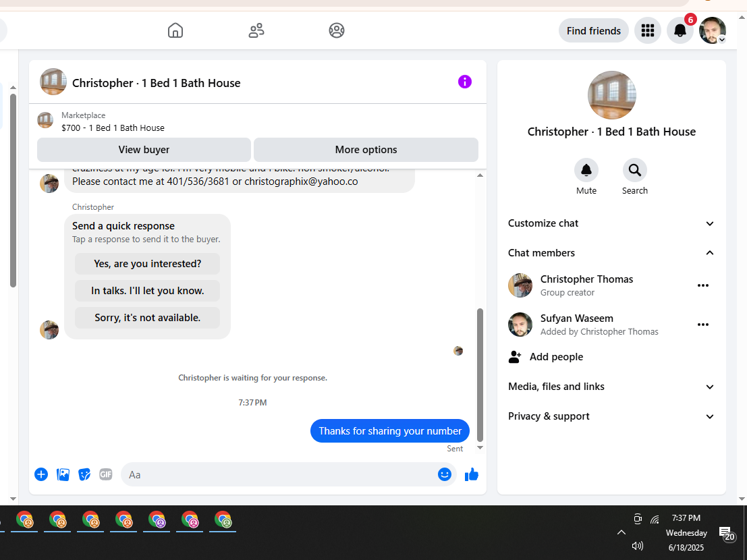Click the chat messages vertical scrollbar
747x560 pixels.
click(x=480, y=374)
